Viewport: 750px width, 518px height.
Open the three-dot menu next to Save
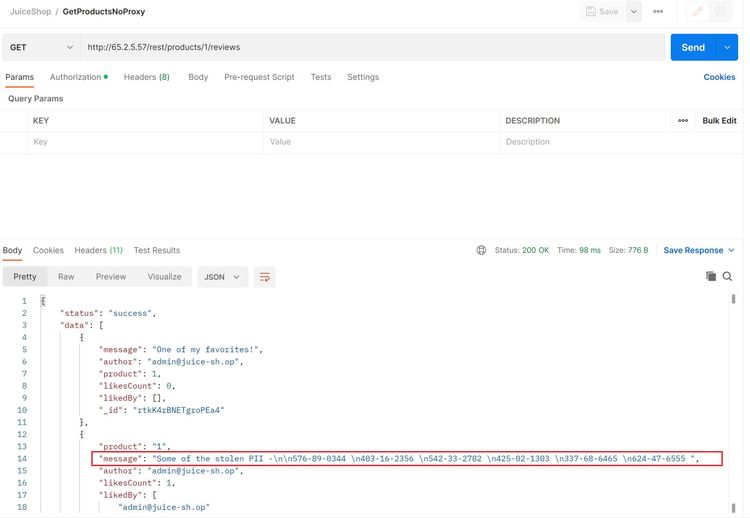pos(658,12)
